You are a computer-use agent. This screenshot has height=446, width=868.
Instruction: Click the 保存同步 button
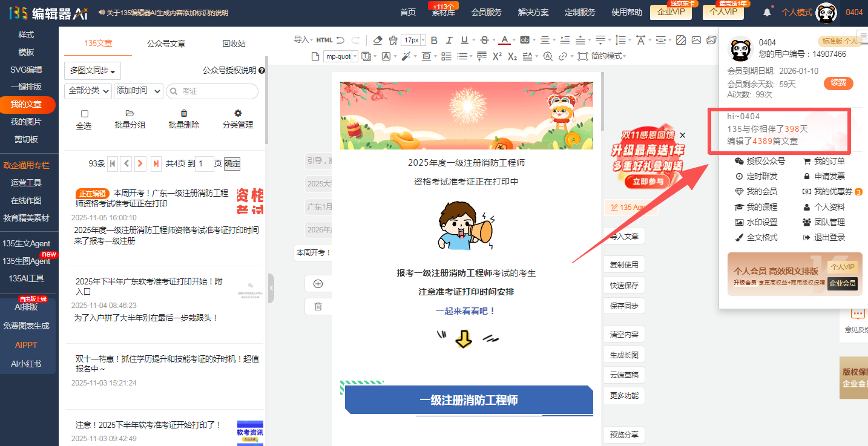(x=624, y=306)
